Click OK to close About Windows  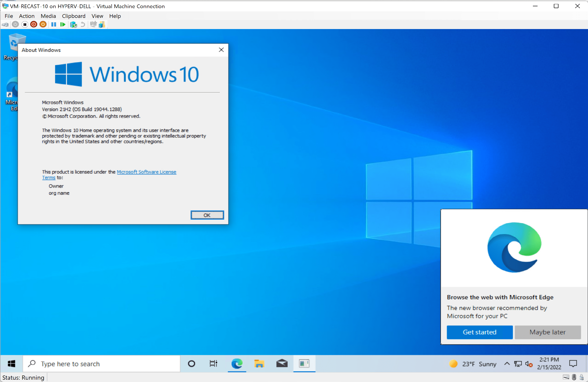pyautogui.click(x=207, y=215)
